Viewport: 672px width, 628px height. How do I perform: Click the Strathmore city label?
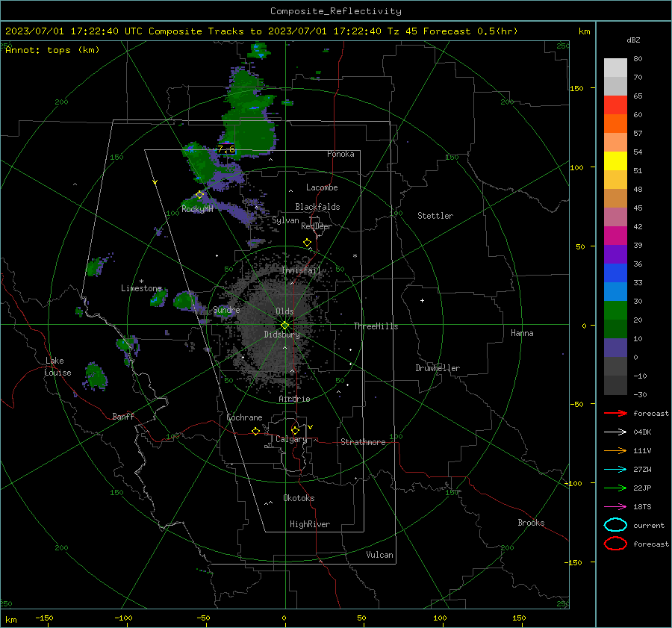coord(363,442)
